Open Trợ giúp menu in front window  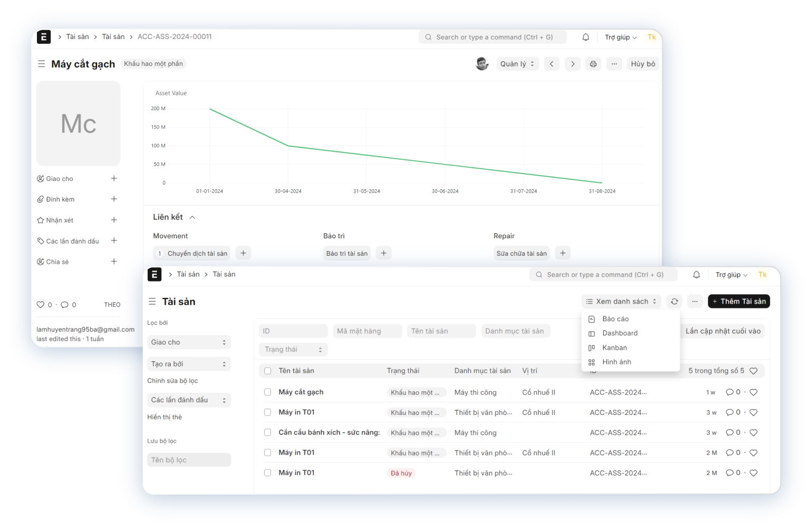[x=731, y=275]
